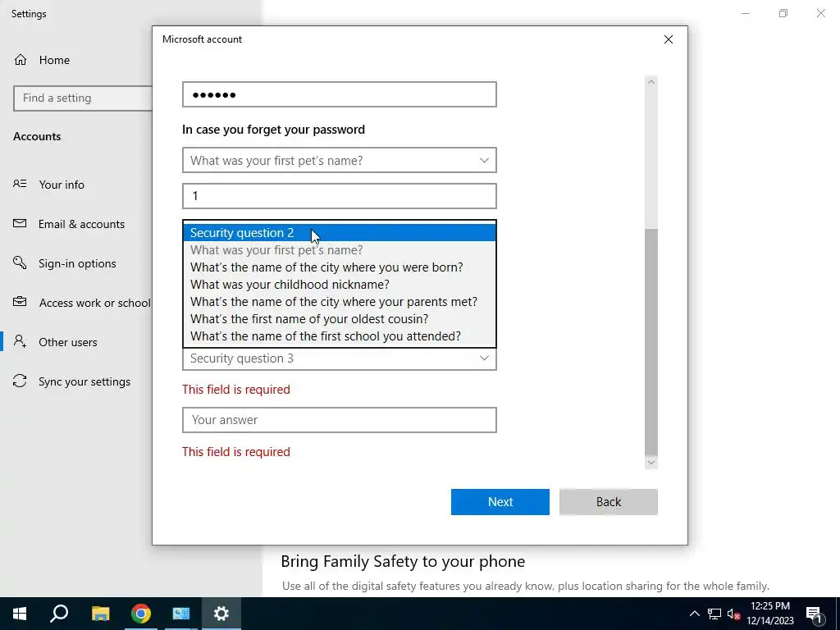
Task: Click the scrollbar up arrow in dialog
Action: pos(651,82)
